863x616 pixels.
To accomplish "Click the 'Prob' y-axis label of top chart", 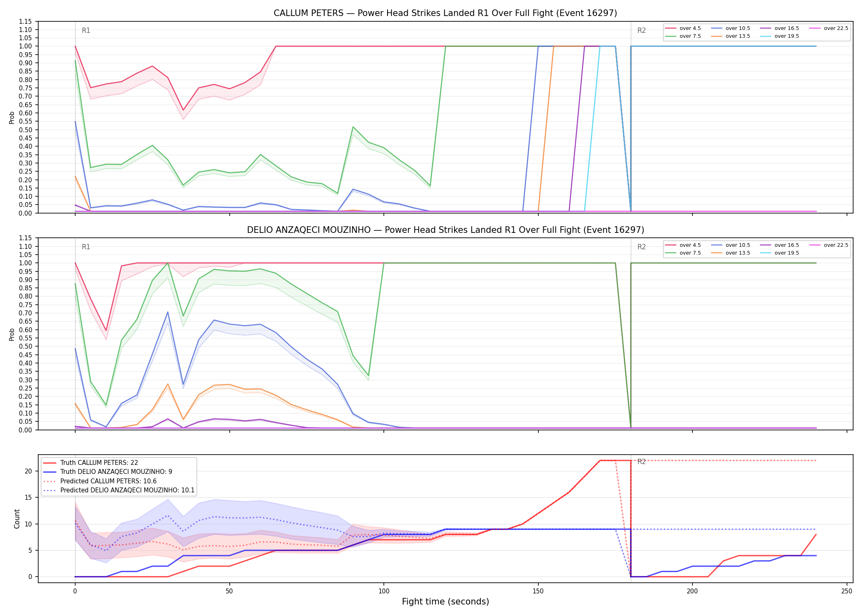I will 12,118.
